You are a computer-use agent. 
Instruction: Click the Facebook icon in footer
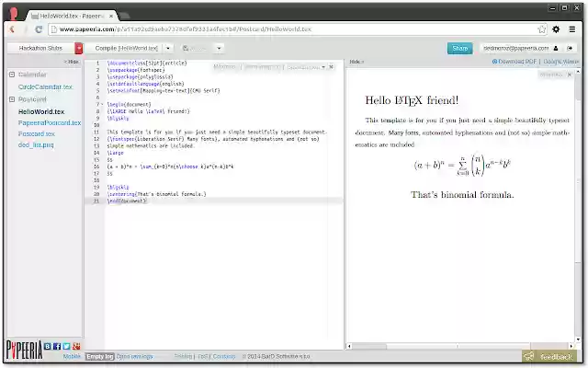click(x=56, y=346)
